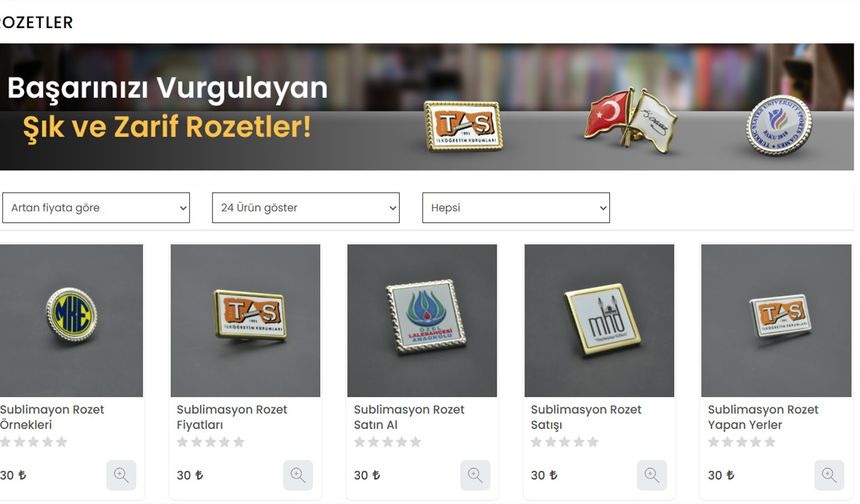Screen dimensions: 860x504
Task: Click the ROZETLER page heading
Action: click(36, 22)
